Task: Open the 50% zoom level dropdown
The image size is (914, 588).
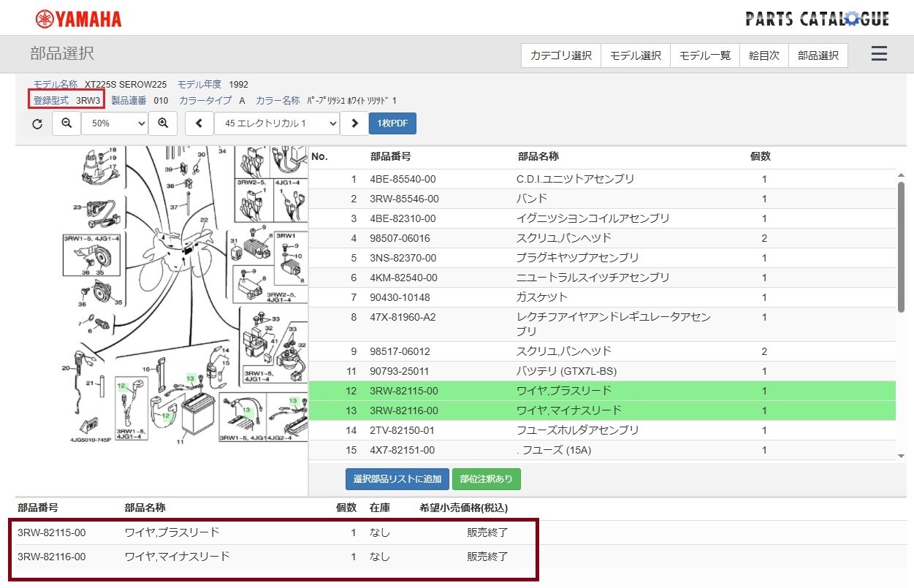Action: [115, 123]
